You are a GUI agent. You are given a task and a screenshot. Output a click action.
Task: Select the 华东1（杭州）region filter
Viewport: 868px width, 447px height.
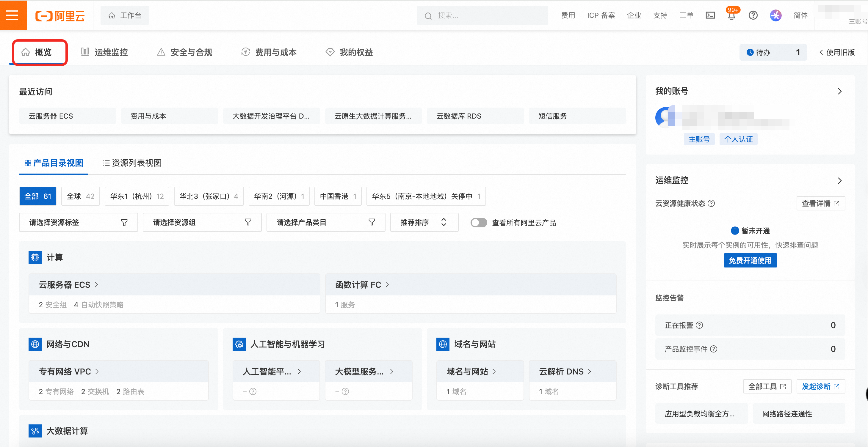[137, 196]
